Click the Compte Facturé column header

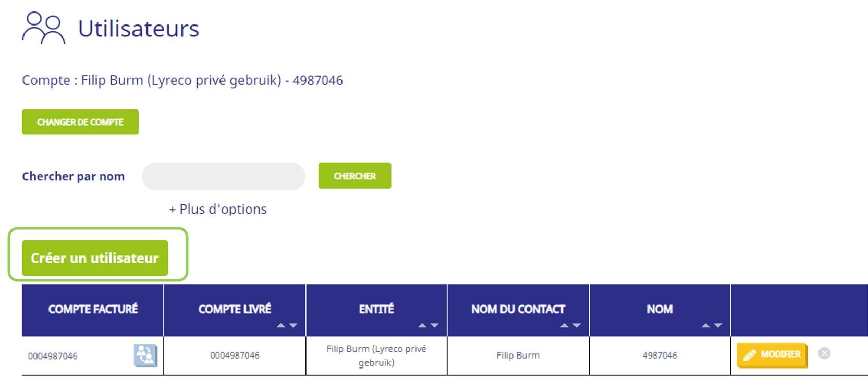(x=93, y=309)
